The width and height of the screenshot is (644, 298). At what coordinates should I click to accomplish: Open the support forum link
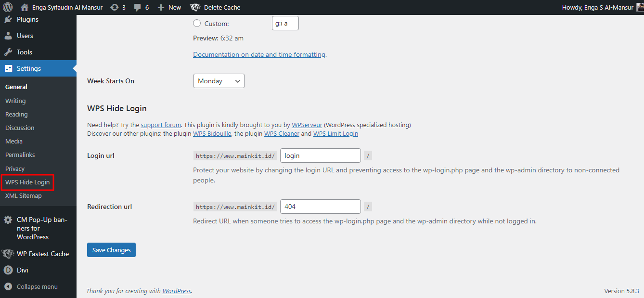(161, 124)
